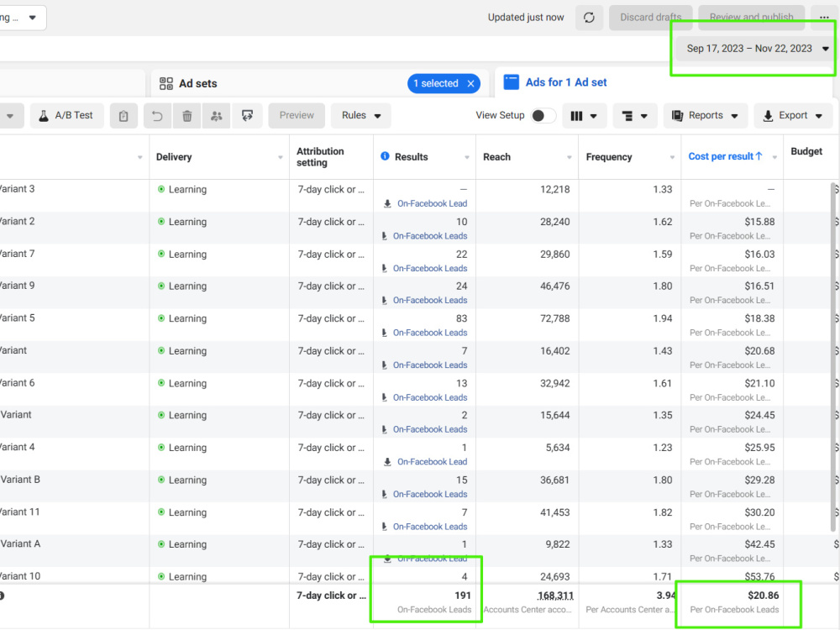
Task: Click Variant 7 row name
Action: (17, 254)
